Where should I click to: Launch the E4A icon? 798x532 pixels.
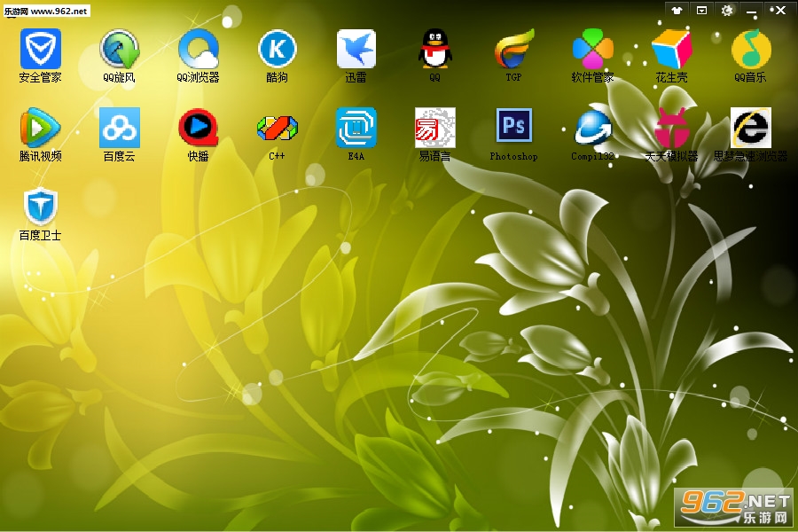(356, 128)
